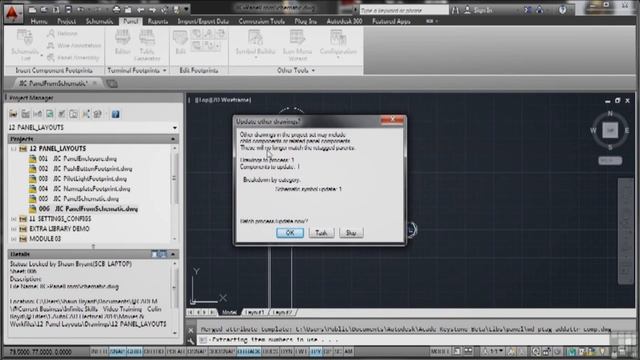Click Skip button in Update other drawings dialog

tap(351, 233)
